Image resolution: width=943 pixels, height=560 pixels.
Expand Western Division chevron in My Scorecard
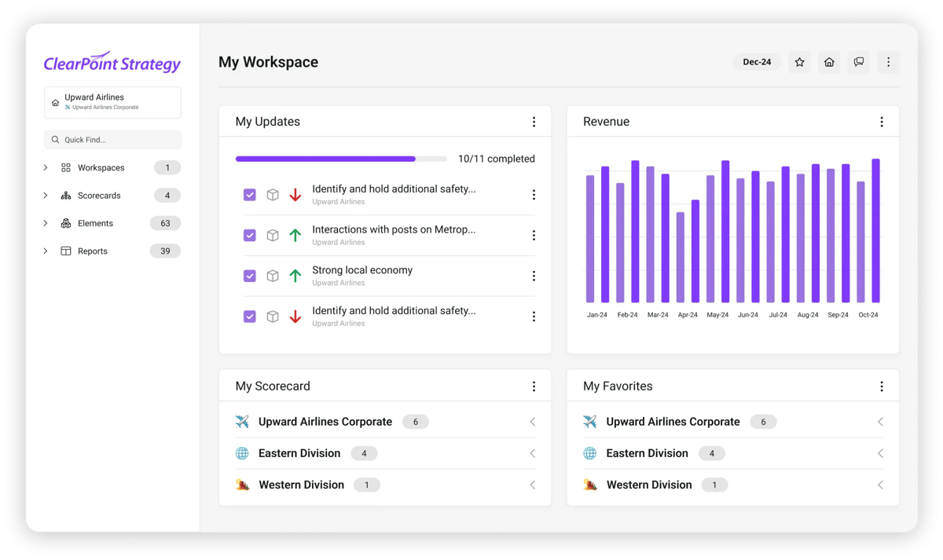coord(533,485)
